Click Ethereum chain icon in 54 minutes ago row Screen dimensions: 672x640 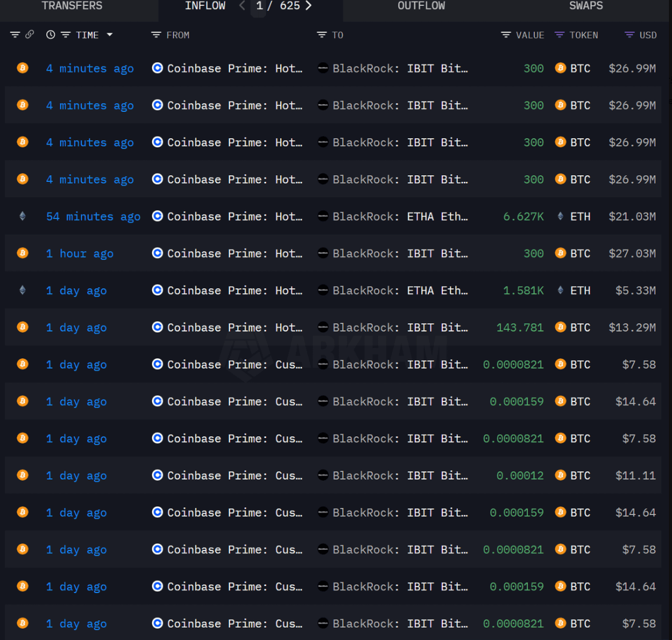(23, 217)
